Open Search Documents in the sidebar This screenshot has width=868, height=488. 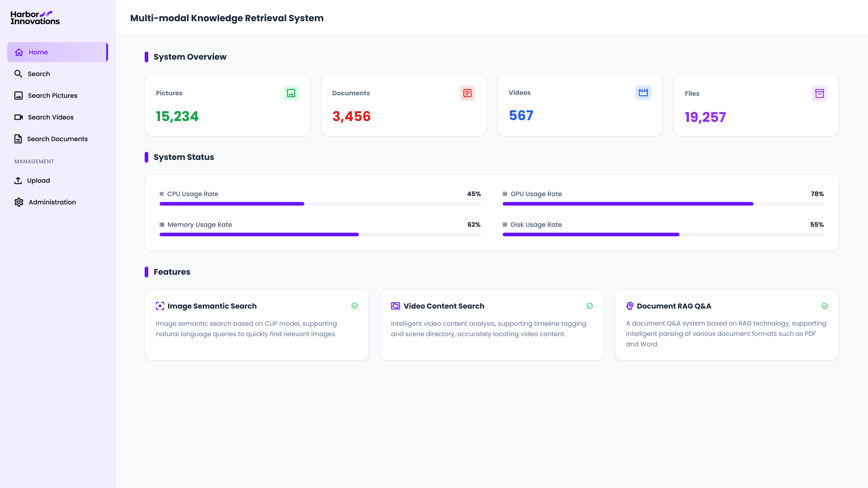[x=58, y=139]
